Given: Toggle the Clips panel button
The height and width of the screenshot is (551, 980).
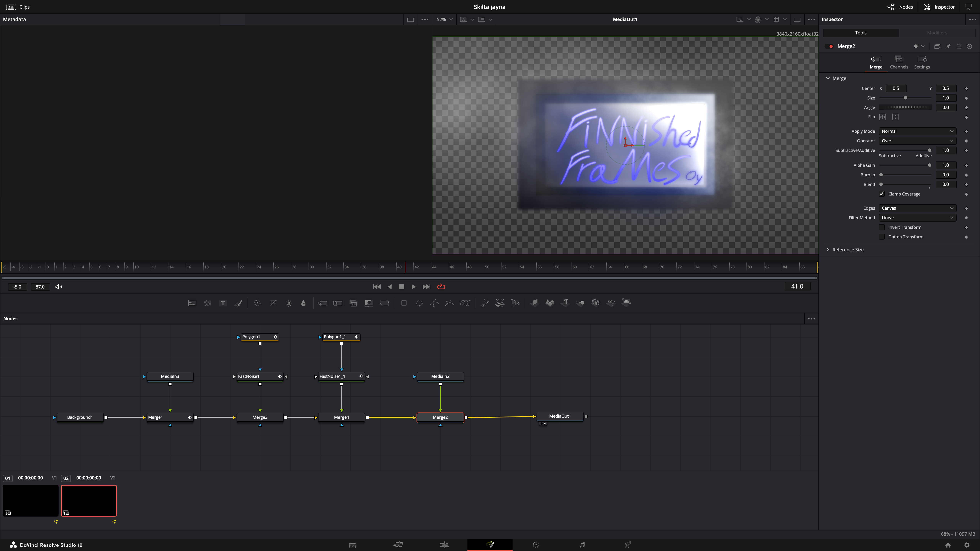Looking at the screenshot, I should pyautogui.click(x=17, y=7).
